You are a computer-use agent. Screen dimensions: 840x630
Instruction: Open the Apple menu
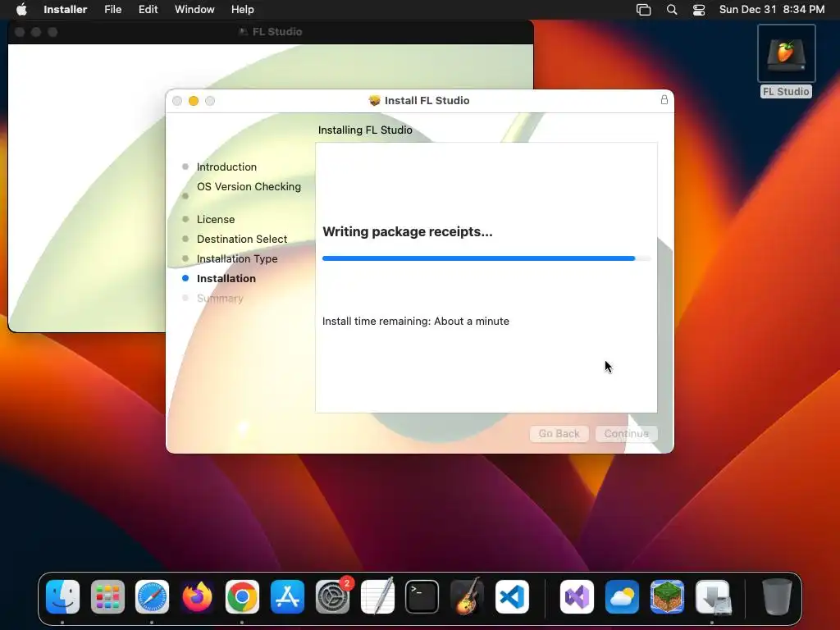(21, 9)
